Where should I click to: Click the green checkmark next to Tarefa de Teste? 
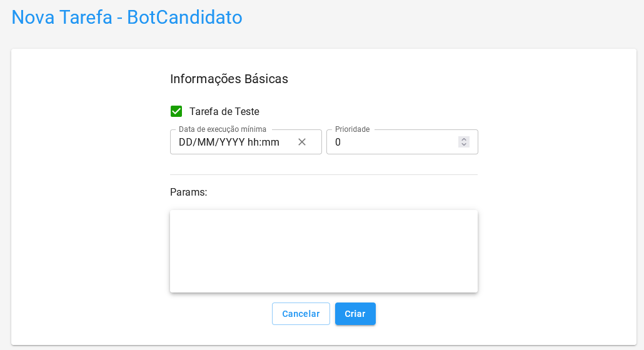pos(176,112)
